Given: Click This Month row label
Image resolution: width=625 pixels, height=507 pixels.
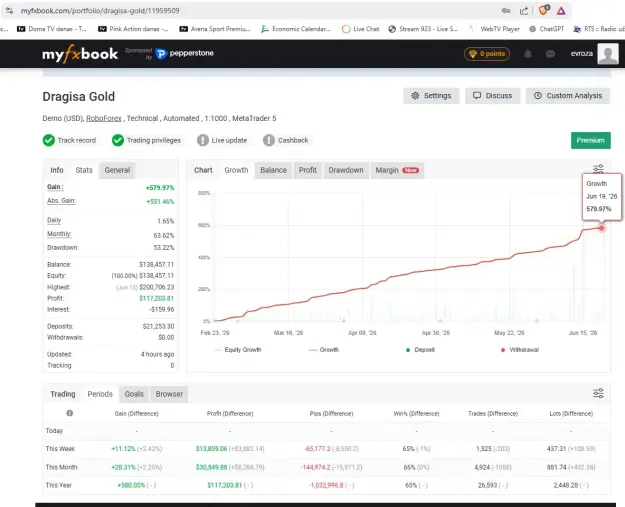Looking at the screenshot, I should pyautogui.click(x=61, y=467).
